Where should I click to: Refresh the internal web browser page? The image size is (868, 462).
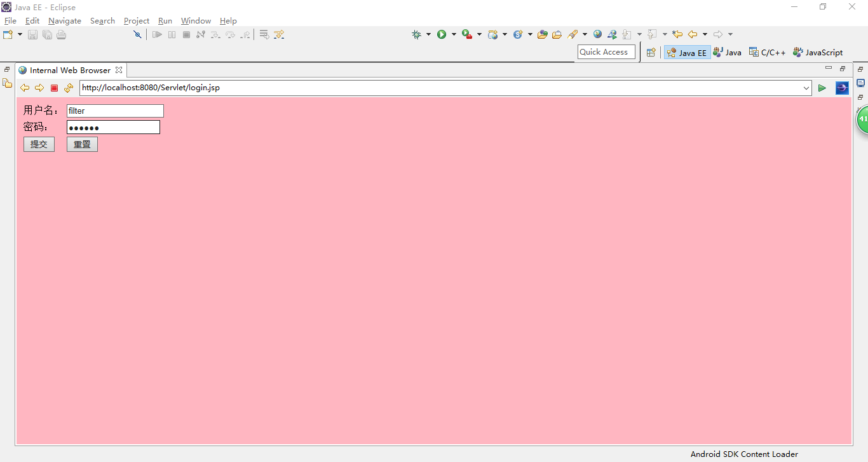tap(69, 88)
